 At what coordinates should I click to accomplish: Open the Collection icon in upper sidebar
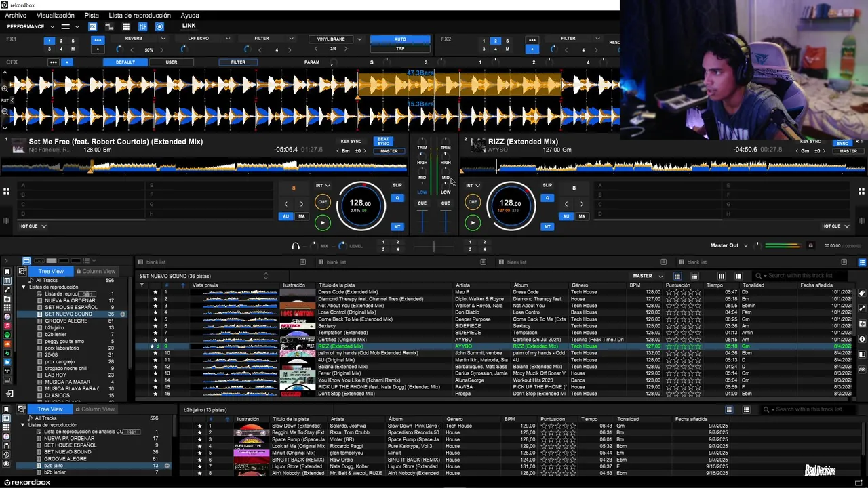pos(7,281)
